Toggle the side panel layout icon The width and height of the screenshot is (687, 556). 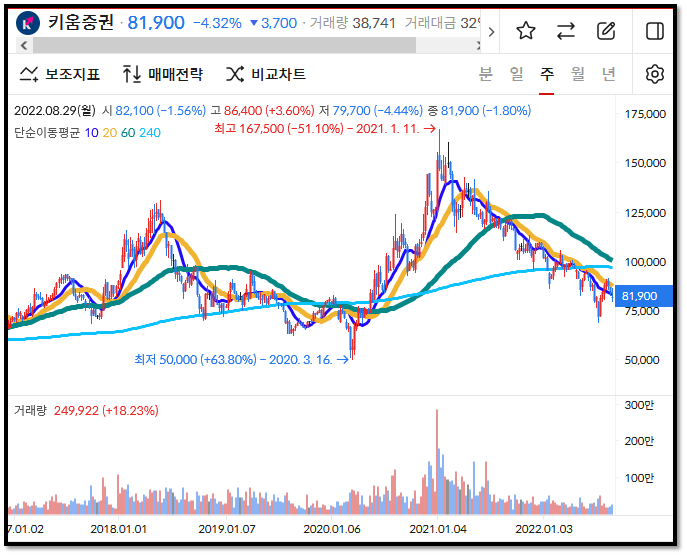pos(655,31)
